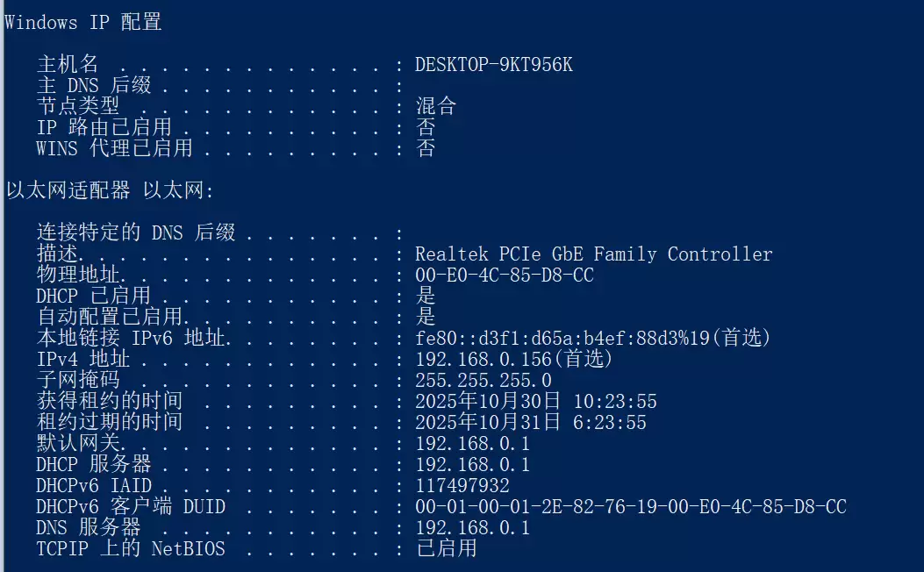Click the DNS 服务器 value 192.168.0.1

(x=472, y=528)
